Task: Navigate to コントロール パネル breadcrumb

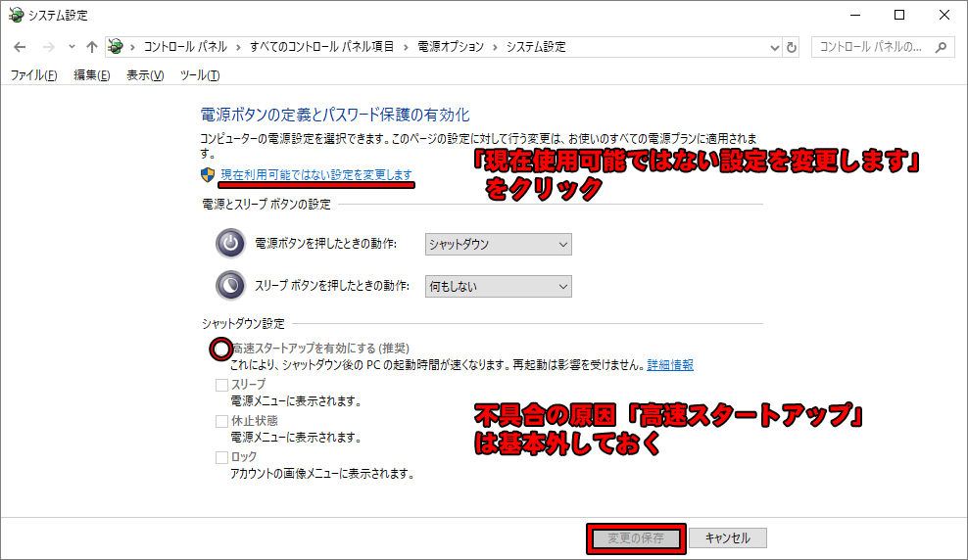Action: tap(185, 47)
